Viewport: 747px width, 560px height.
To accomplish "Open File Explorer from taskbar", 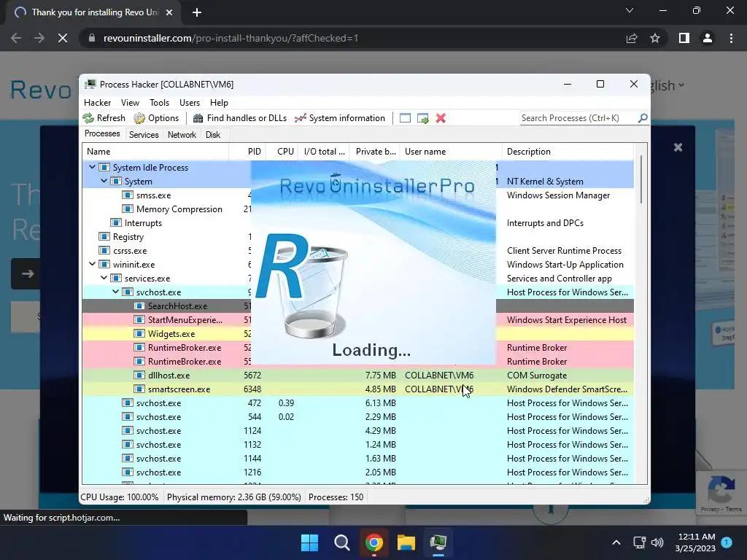I will coord(406,542).
